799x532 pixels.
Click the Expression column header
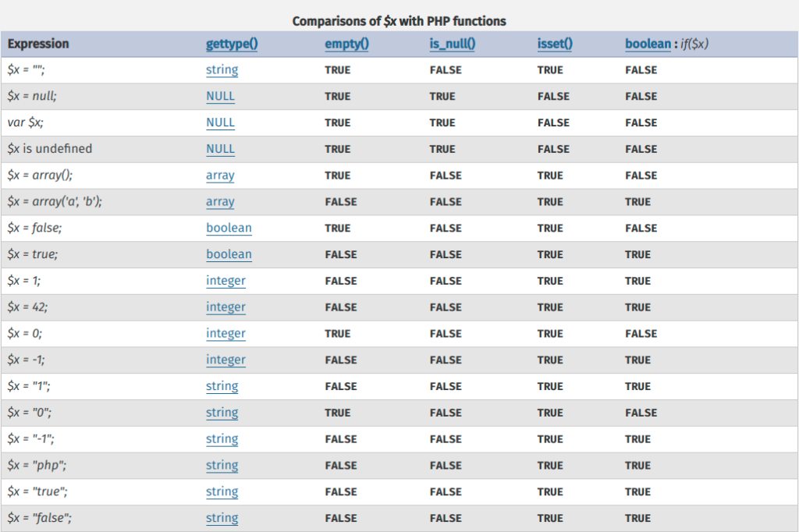pyautogui.click(x=38, y=44)
